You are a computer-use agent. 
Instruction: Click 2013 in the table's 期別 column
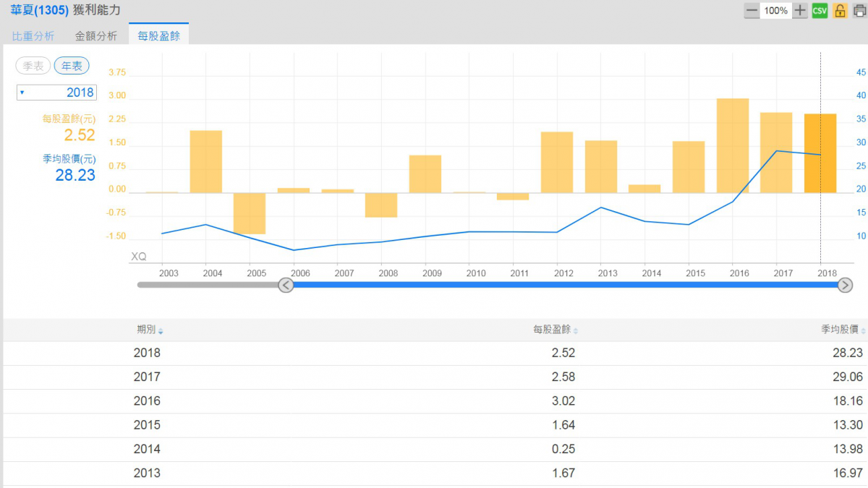click(x=147, y=474)
